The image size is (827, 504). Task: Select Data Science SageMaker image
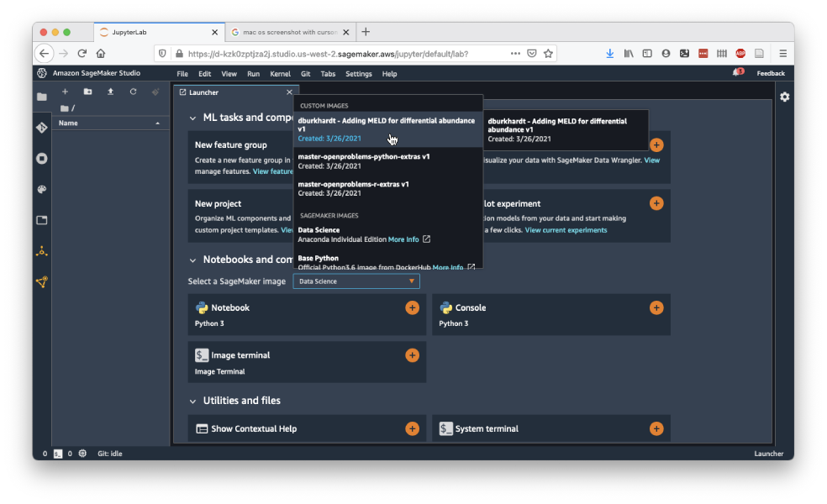(x=388, y=234)
